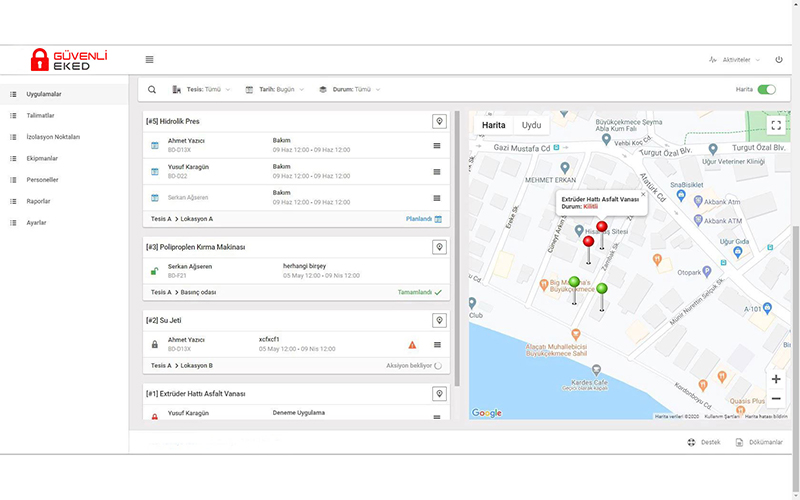The height and width of the screenshot is (500, 800).
Task: Click the warning triangle on Su Jeti row
Action: [412, 344]
